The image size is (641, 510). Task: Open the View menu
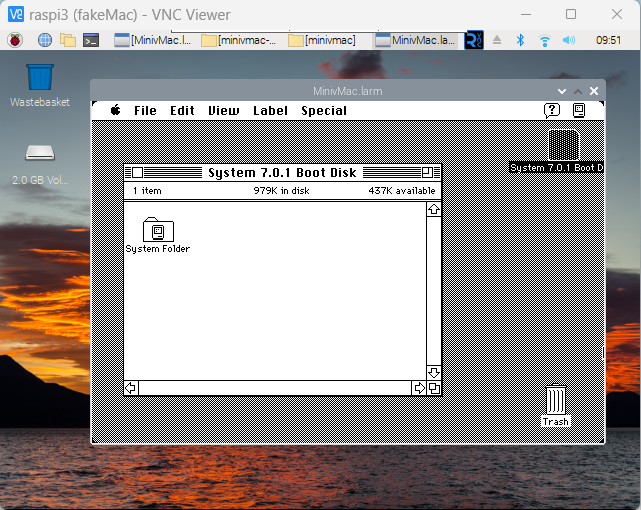coord(224,111)
